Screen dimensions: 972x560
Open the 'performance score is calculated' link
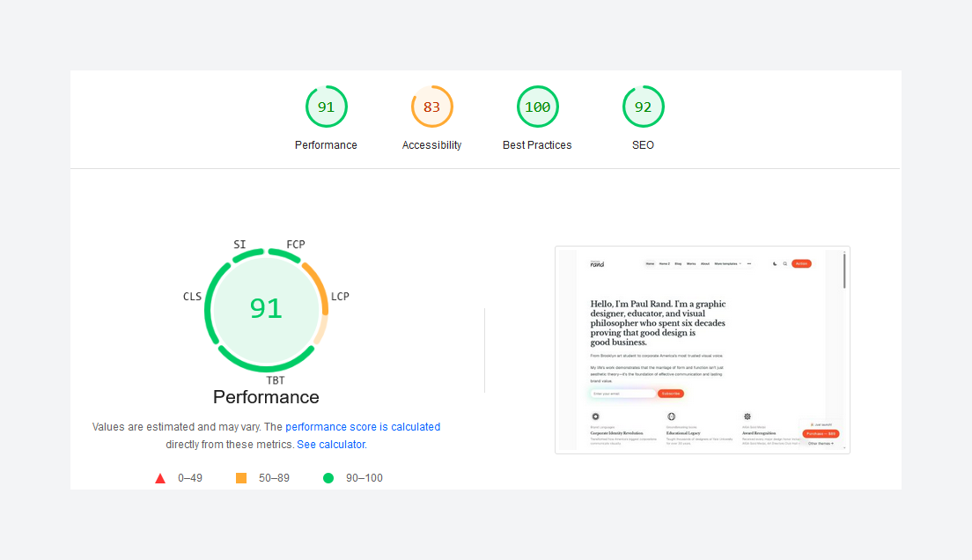tap(363, 427)
